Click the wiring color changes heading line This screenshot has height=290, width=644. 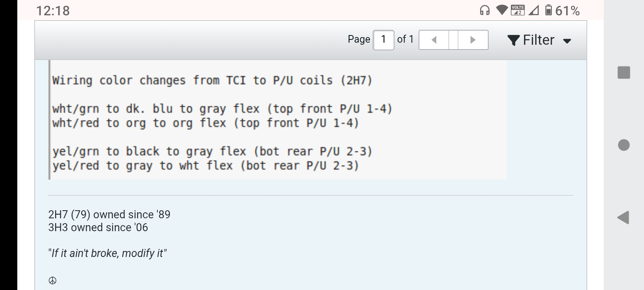(212, 81)
